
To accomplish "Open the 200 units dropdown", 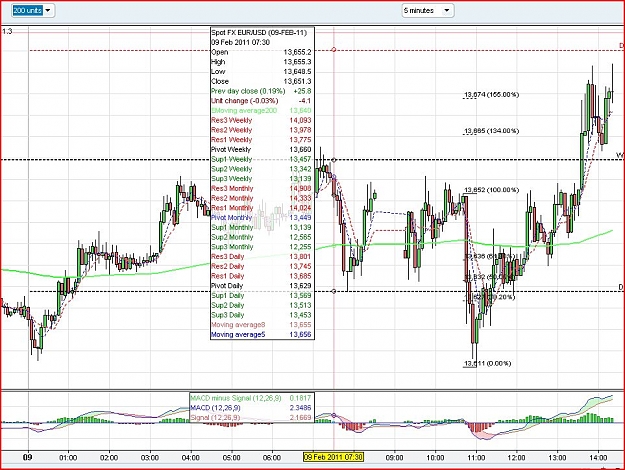I will [33, 10].
